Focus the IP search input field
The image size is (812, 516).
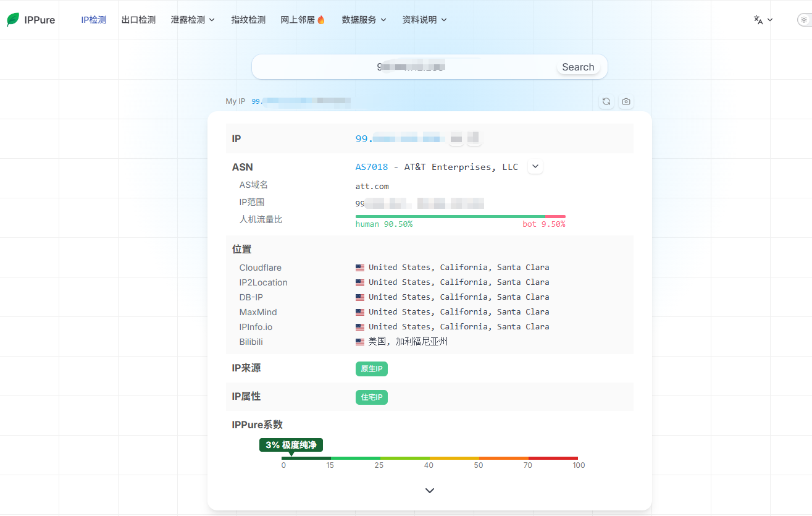click(404, 67)
